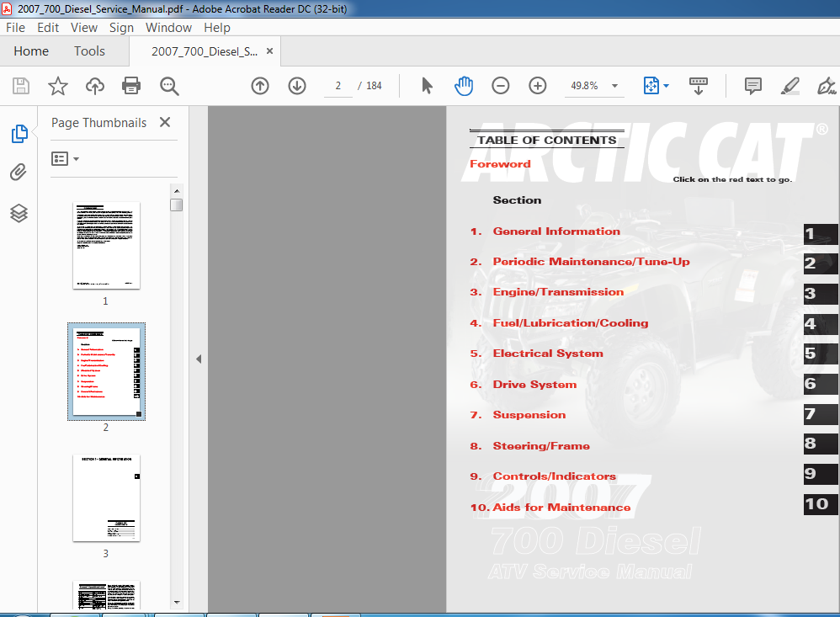Screen dimensions: 840x617
Task: Select page 1 thumbnail
Action: tap(106, 245)
